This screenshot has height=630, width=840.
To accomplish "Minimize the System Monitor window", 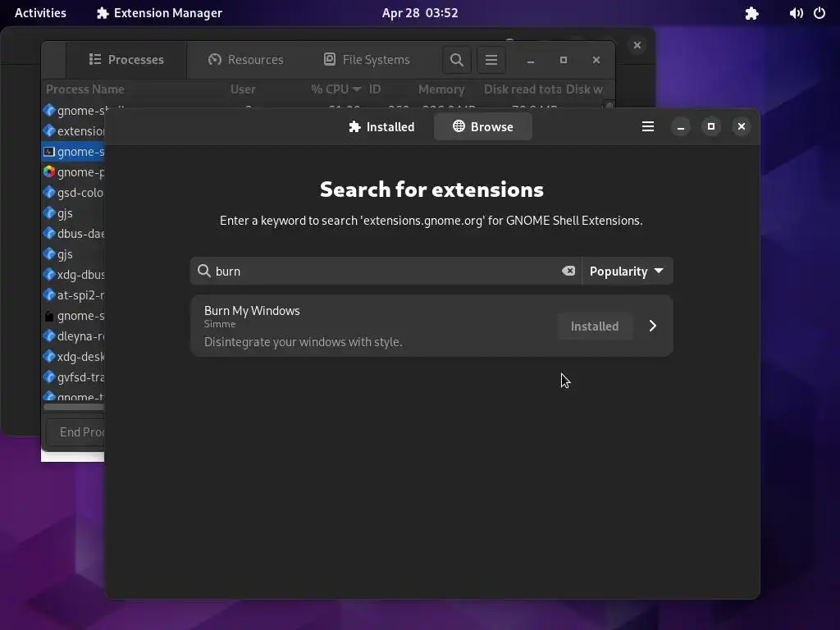I will tap(531, 60).
